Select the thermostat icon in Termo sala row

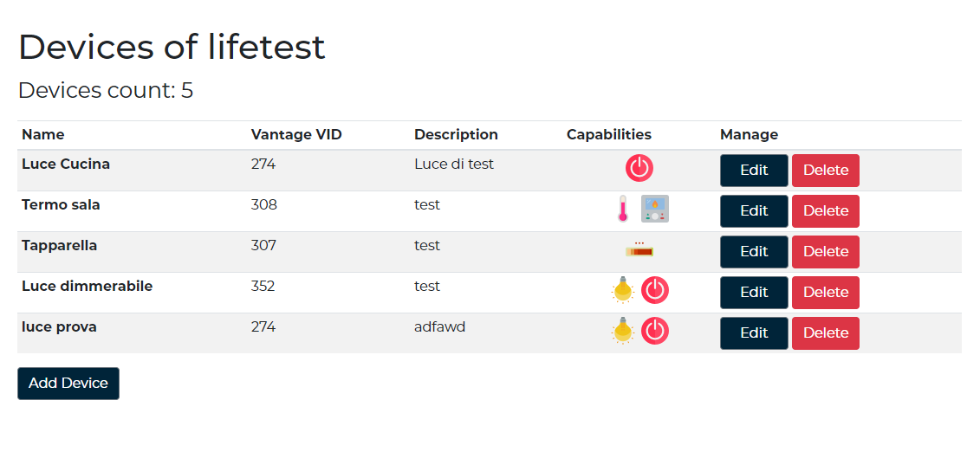tap(655, 209)
